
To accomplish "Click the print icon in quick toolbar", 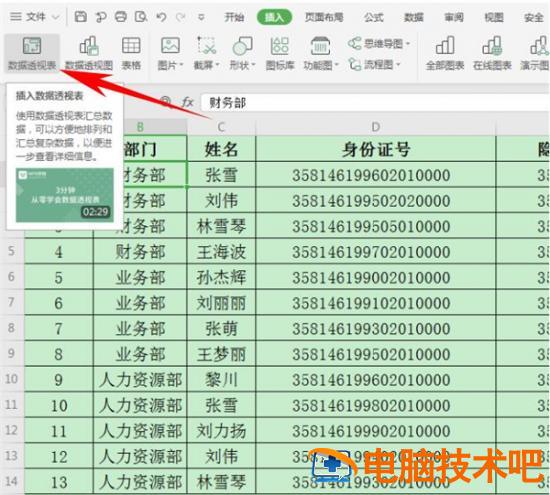I will coord(121,17).
